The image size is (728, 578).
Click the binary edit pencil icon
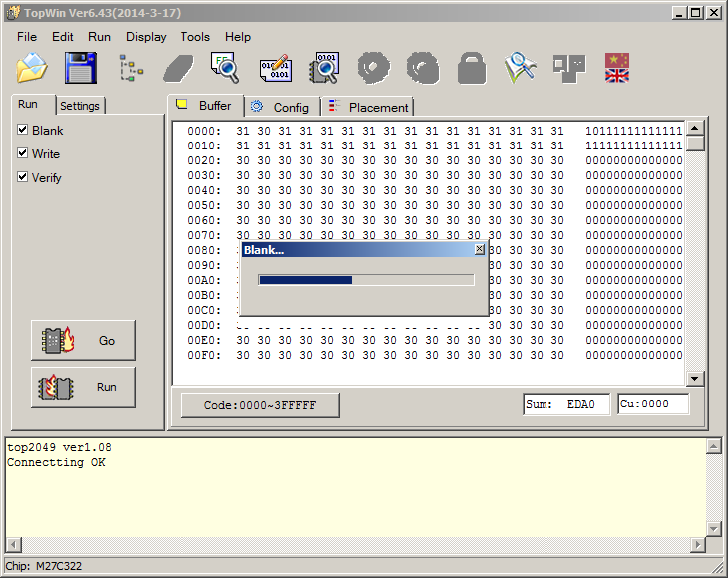point(276,68)
